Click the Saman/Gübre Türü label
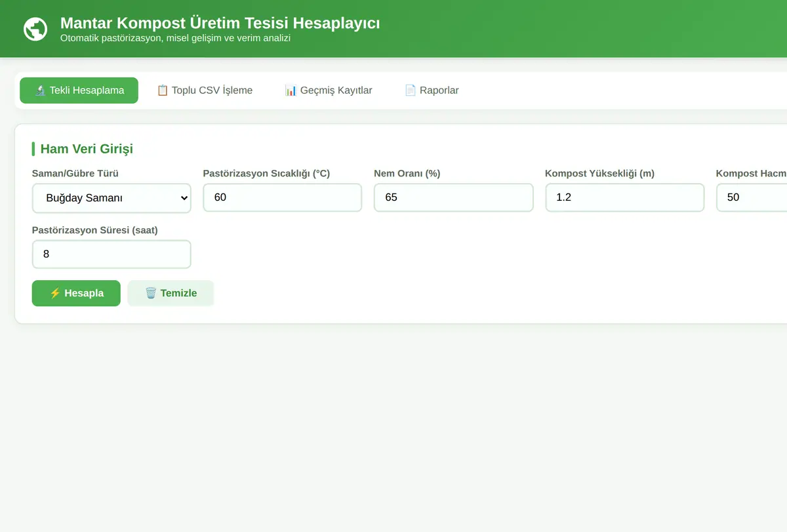This screenshot has width=787, height=532. (75, 174)
